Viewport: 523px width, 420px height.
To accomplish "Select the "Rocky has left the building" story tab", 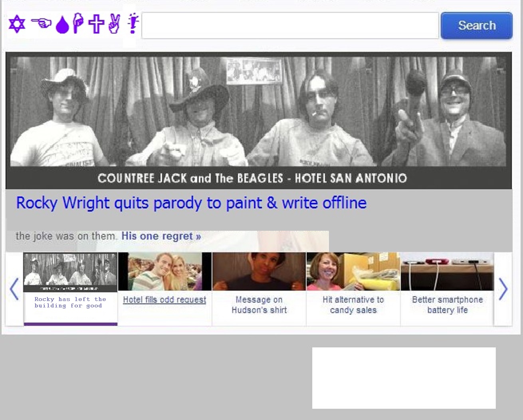I will pos(70,302).
